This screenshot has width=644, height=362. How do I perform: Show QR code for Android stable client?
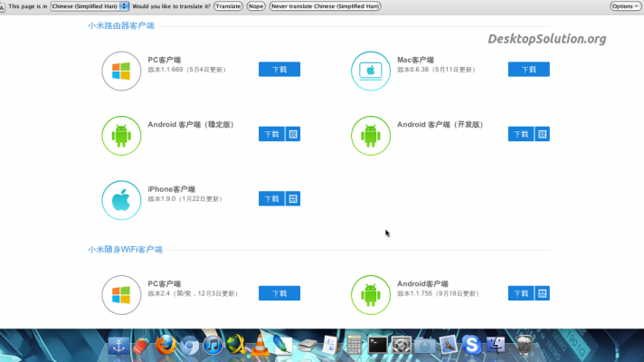click(x=293, y=134)
